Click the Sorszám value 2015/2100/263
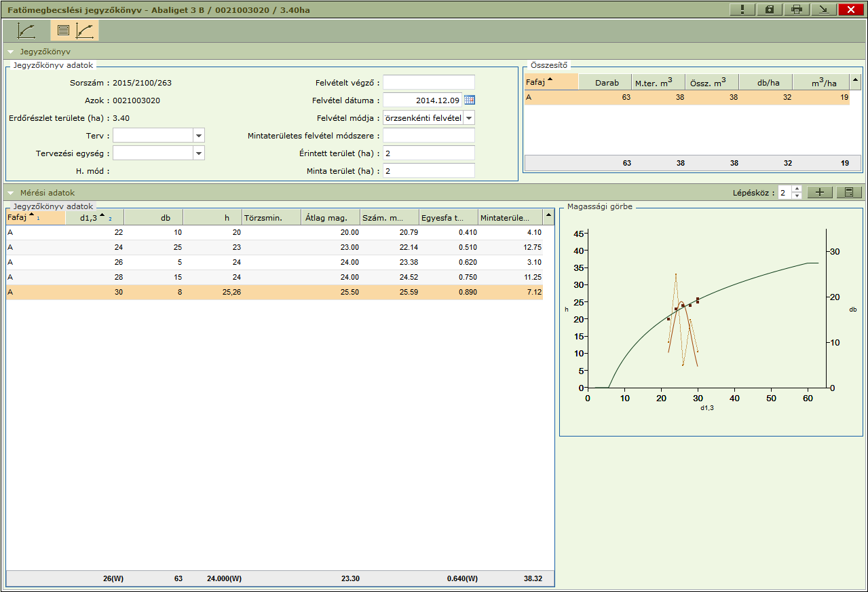Viewport: 868px width, 592px height. click(141, 83)
